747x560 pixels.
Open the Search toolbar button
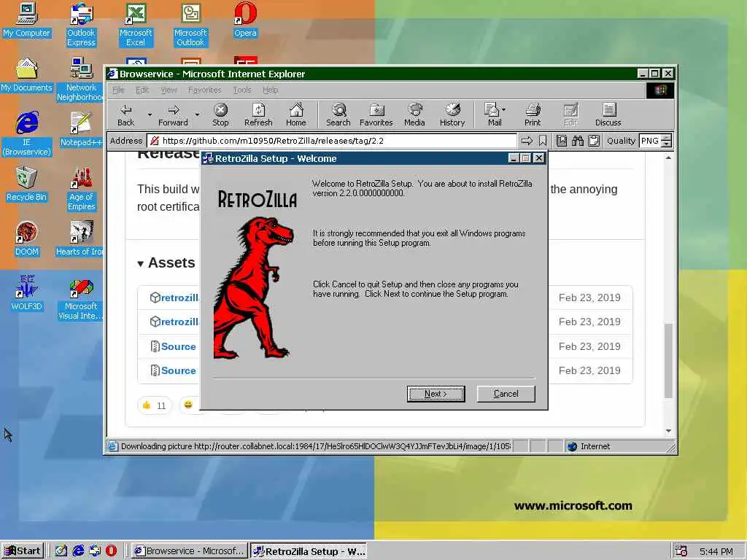click(338, 115)
